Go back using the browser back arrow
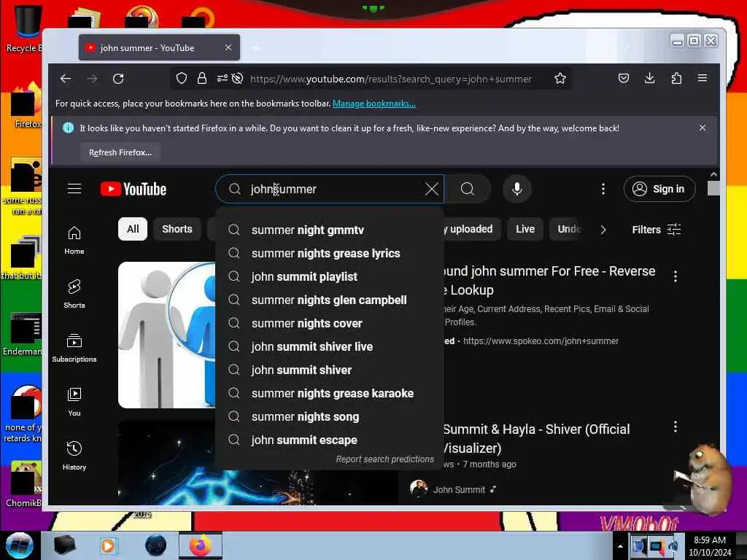The width and height of the screenshot is (747, 560). point(66,79)
